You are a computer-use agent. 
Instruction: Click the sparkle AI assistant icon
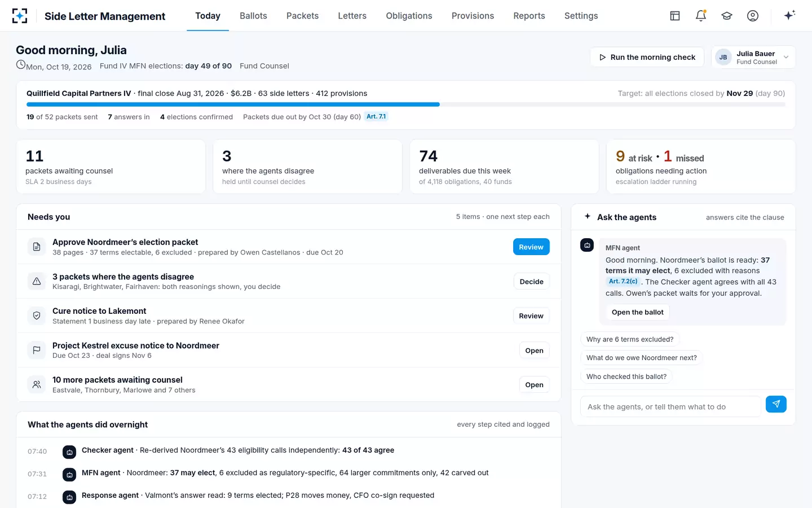pos(789,15)
